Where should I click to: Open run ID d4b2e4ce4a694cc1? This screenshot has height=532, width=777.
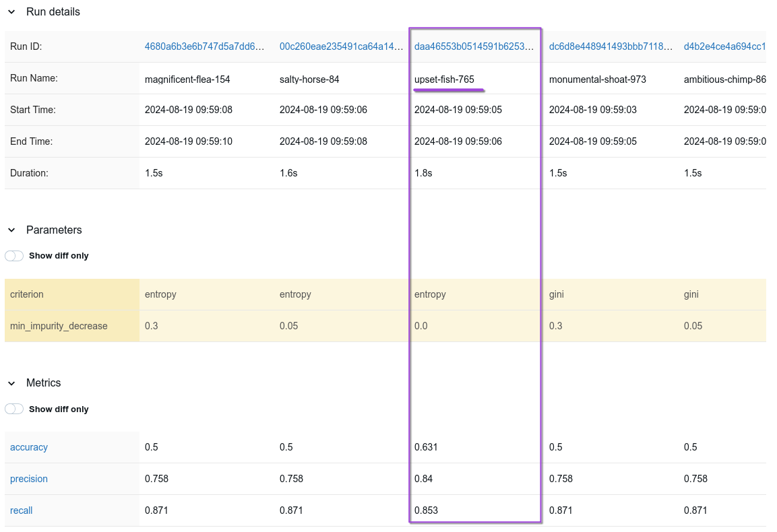(725, 46)
